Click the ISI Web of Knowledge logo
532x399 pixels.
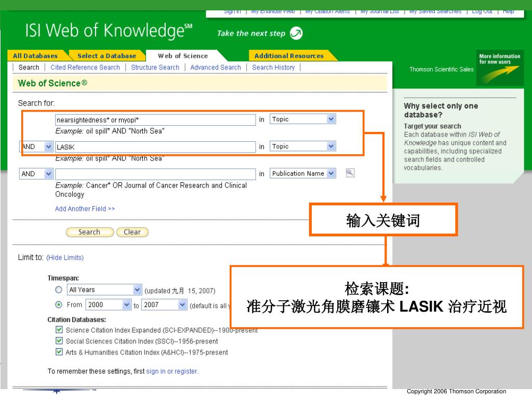(109, 31)
